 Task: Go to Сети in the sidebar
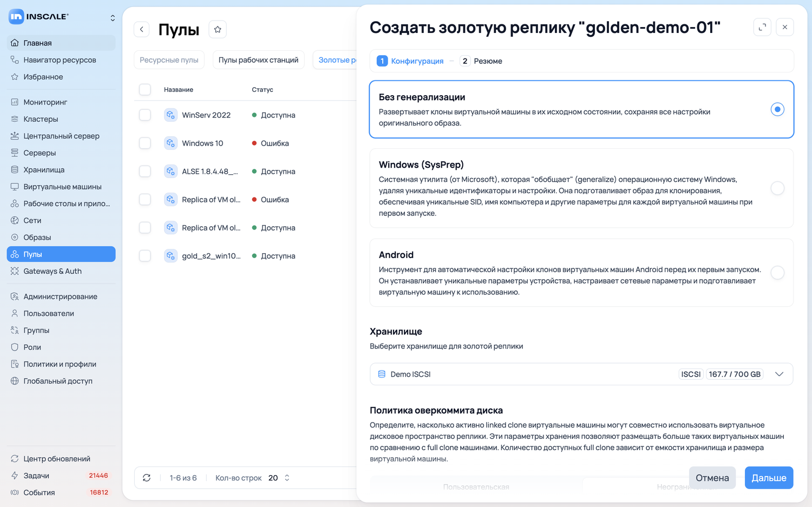click(x=61, y=221)
